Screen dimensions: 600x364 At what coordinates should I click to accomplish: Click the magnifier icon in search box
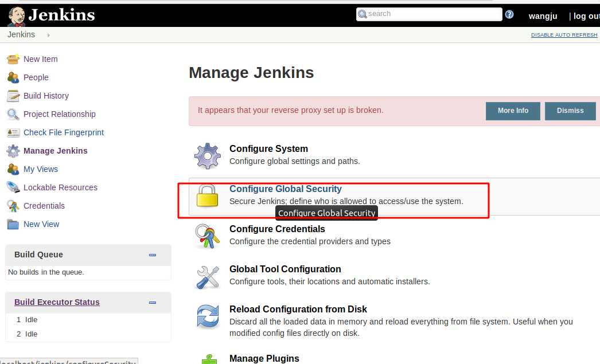point(362,14)
